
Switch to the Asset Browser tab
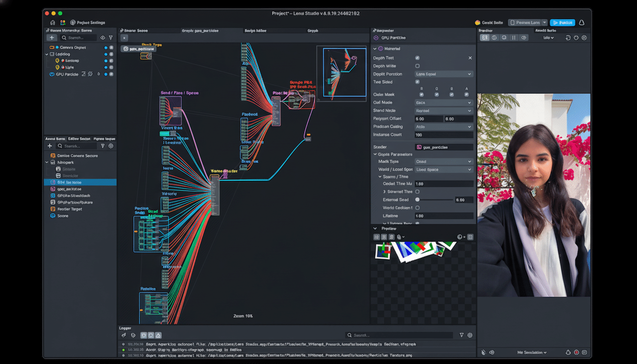[x=55, y=138]
